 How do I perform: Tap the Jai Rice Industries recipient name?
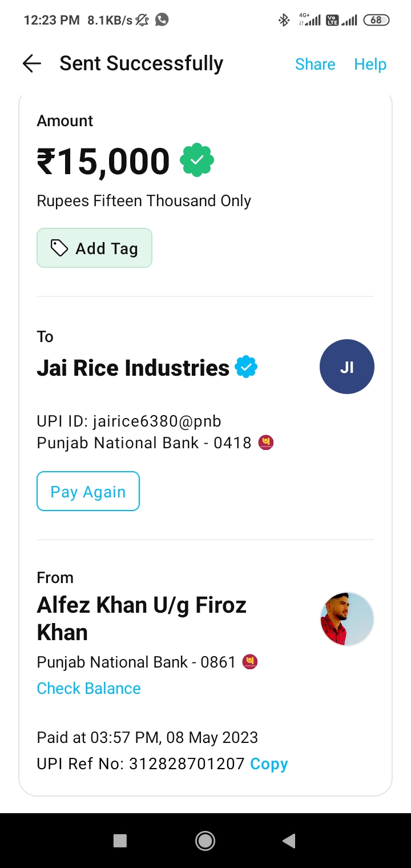(x=133, y=368)
